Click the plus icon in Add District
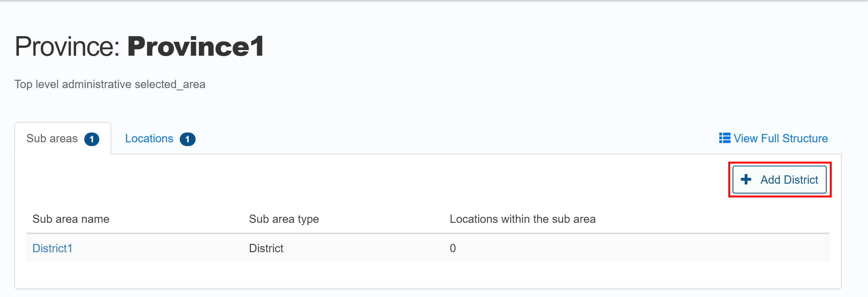 tap(746, 180)
